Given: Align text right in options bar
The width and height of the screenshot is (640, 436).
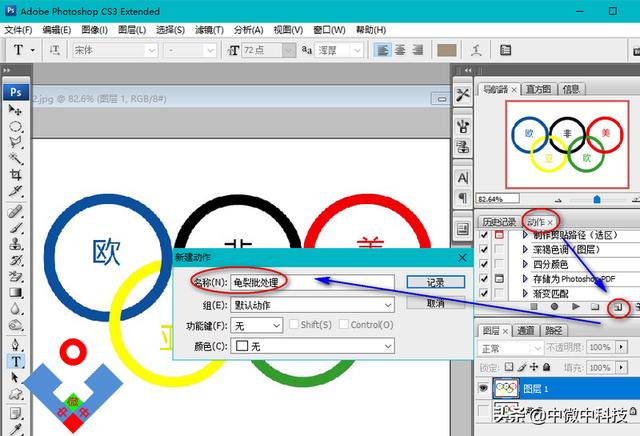Looking at the screenshot, I should coord(418,50).
